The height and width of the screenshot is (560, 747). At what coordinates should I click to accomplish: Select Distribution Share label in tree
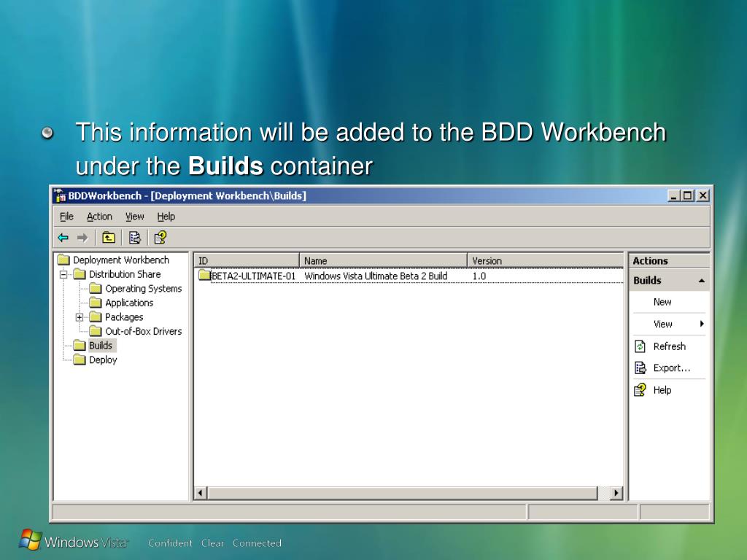click(125, 274)
